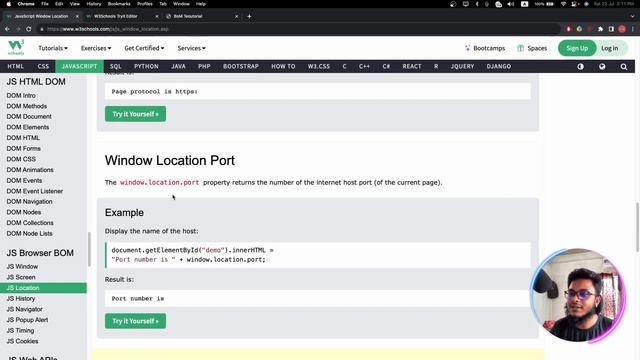Open JS Location in sidebar
The height and width of the screenshot is (360, 640).
(43, 288)
